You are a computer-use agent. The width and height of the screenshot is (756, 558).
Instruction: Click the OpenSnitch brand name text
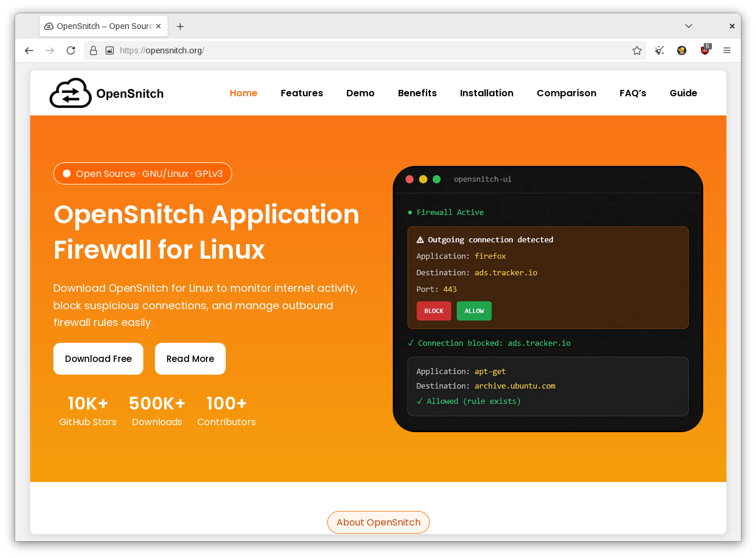point(130,93)
